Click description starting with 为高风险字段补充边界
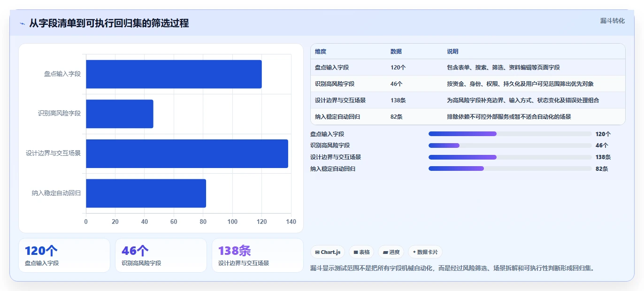Image resolution: width=644 pixels, height=291 pixels. [523, 100]
